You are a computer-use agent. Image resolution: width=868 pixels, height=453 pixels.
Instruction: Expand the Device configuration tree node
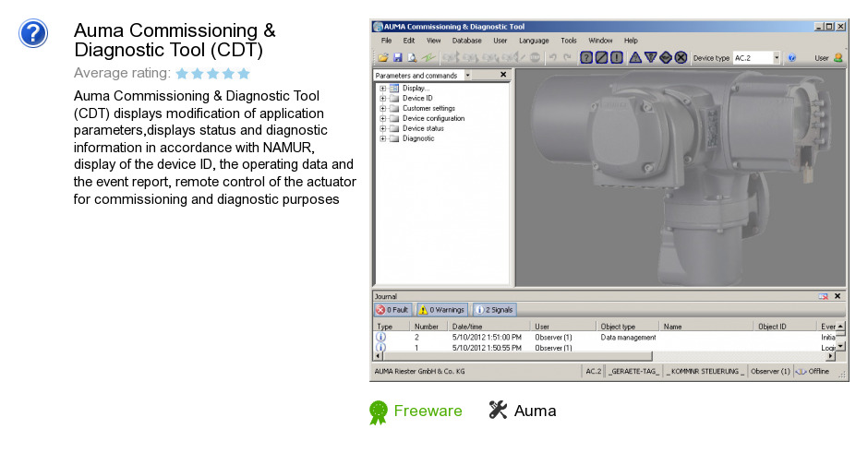click(x=382, y=118)
